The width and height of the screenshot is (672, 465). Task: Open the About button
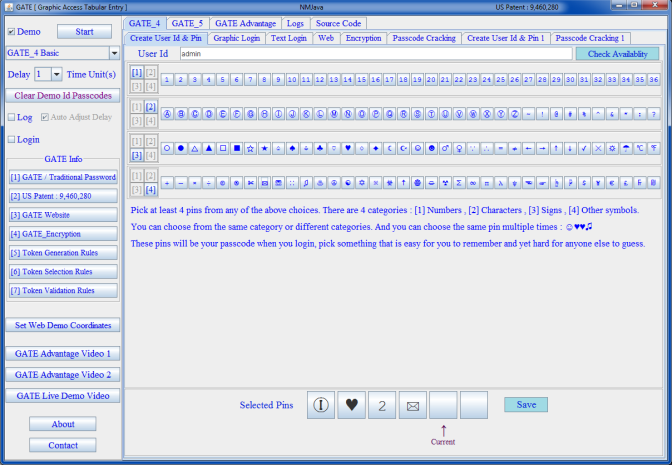(63, 424)
